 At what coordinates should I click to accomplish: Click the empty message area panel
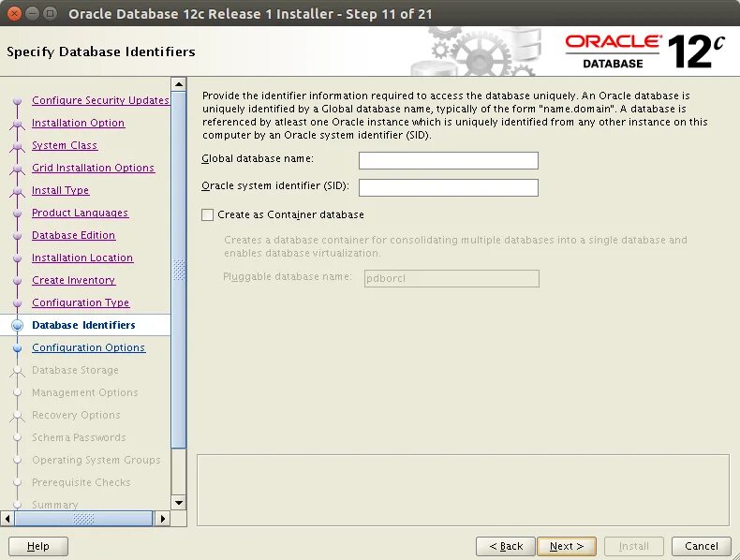(463, 490)
